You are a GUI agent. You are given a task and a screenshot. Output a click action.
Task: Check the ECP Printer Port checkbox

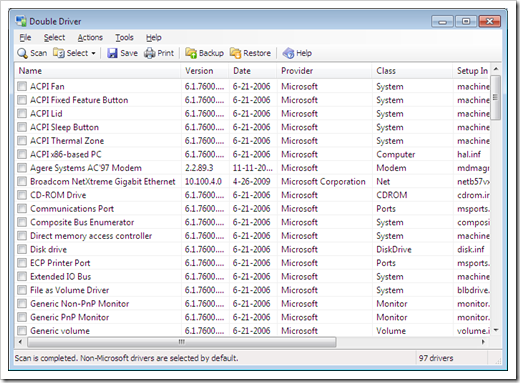(22, 263)
